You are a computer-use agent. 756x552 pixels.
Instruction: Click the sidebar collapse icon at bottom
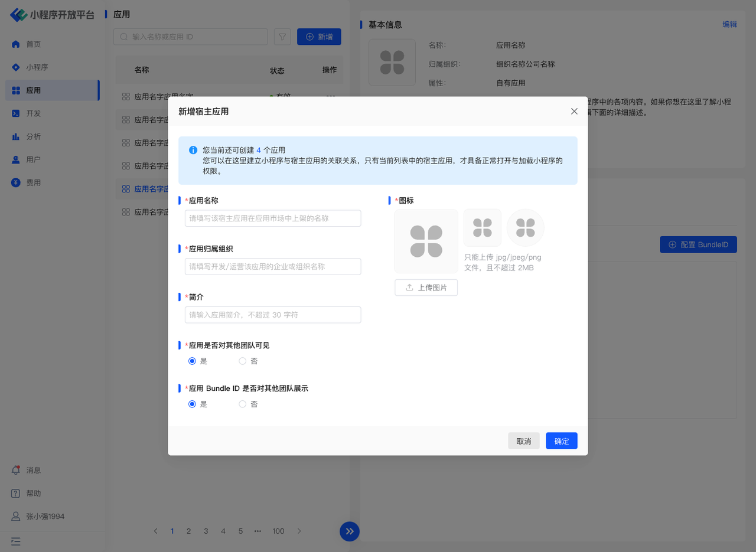[16, 541]
